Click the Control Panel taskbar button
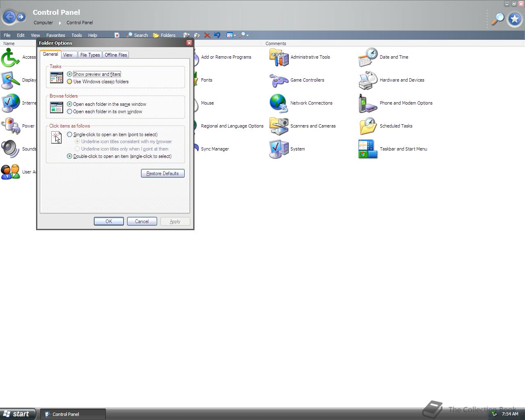 tap(73, 414)
